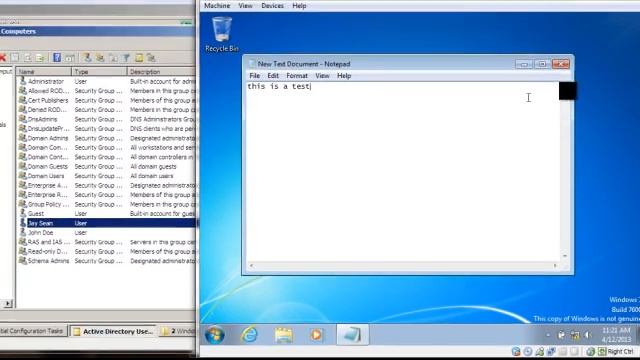The image size is (640, 360).
Task: Sort list by Type column header
Action: coord(99,71)
